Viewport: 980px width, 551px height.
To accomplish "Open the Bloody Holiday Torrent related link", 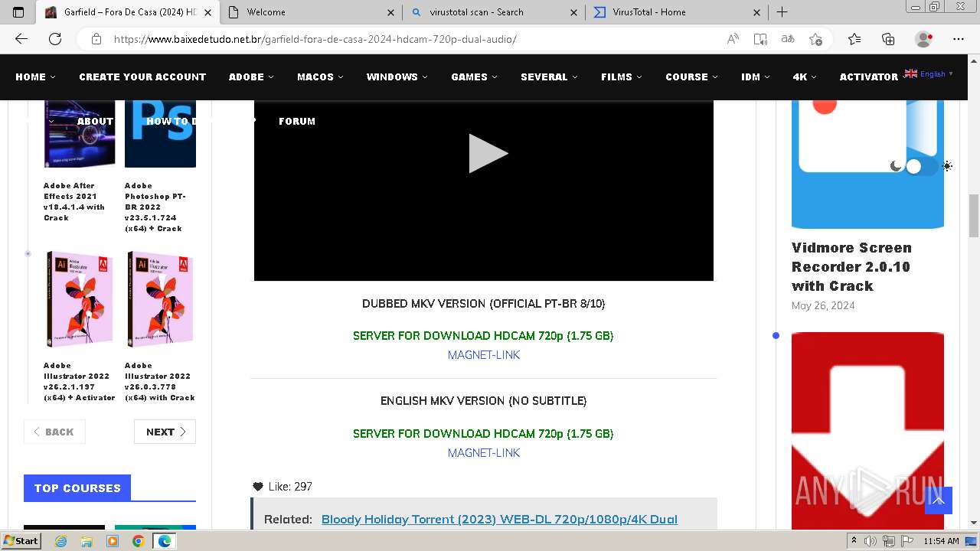I will (499, 519).
